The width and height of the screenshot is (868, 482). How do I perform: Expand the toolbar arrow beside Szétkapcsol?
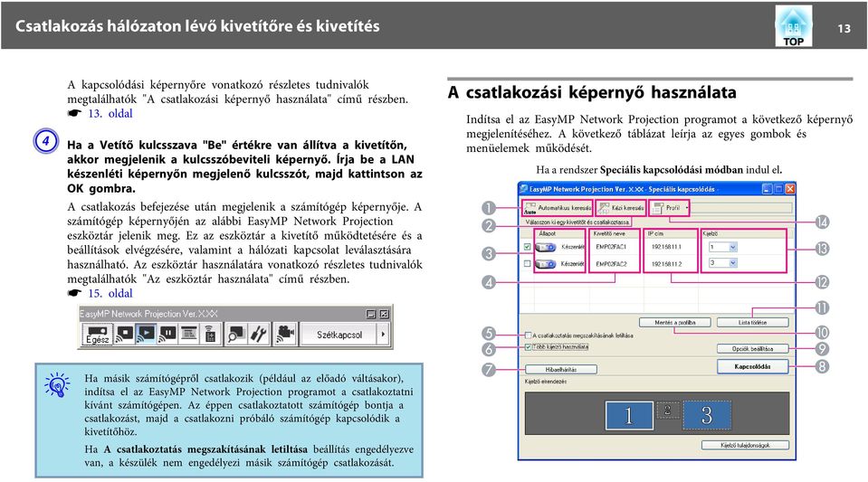[x=383, y=335]
